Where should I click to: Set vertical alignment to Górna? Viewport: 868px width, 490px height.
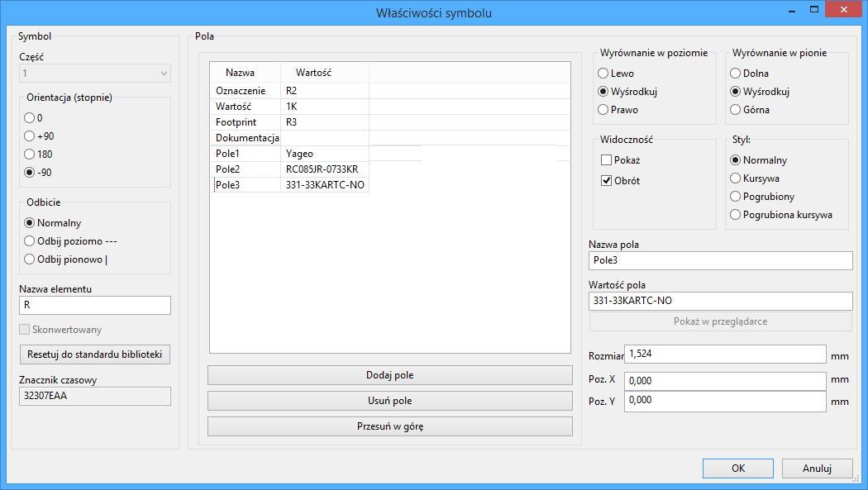point(736,110)
